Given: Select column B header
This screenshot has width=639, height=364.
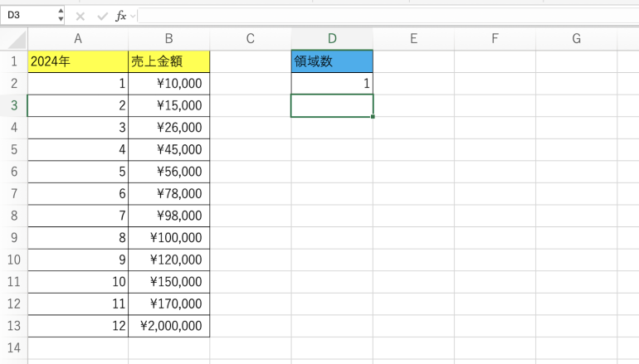Looking at the screenshot, I should [168, 39].
